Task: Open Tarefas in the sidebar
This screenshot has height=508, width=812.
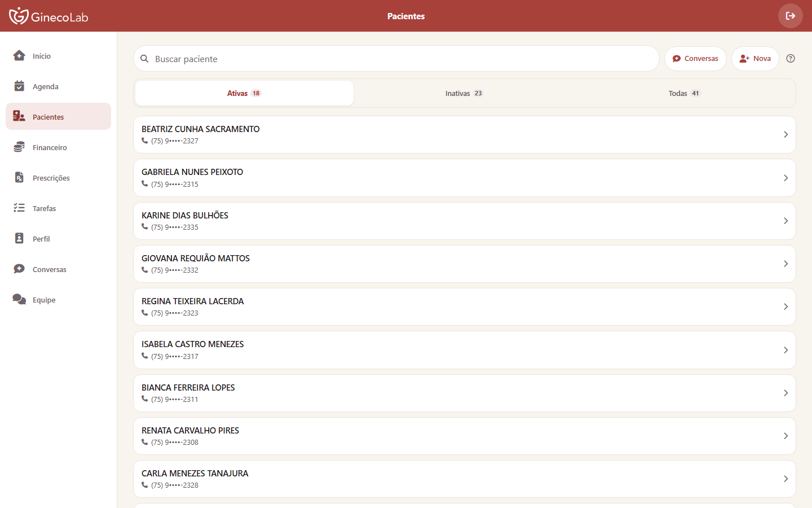Action: coord(58,208)
